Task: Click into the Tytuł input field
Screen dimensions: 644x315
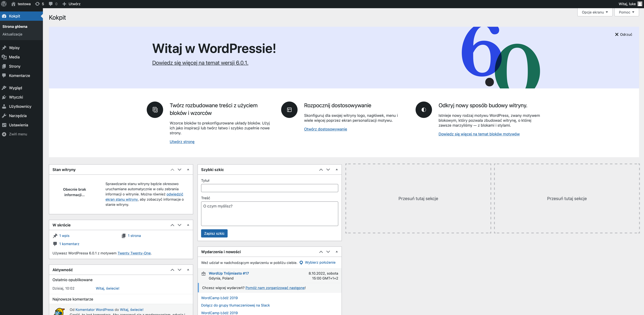Action: click(x=269, y=188)
